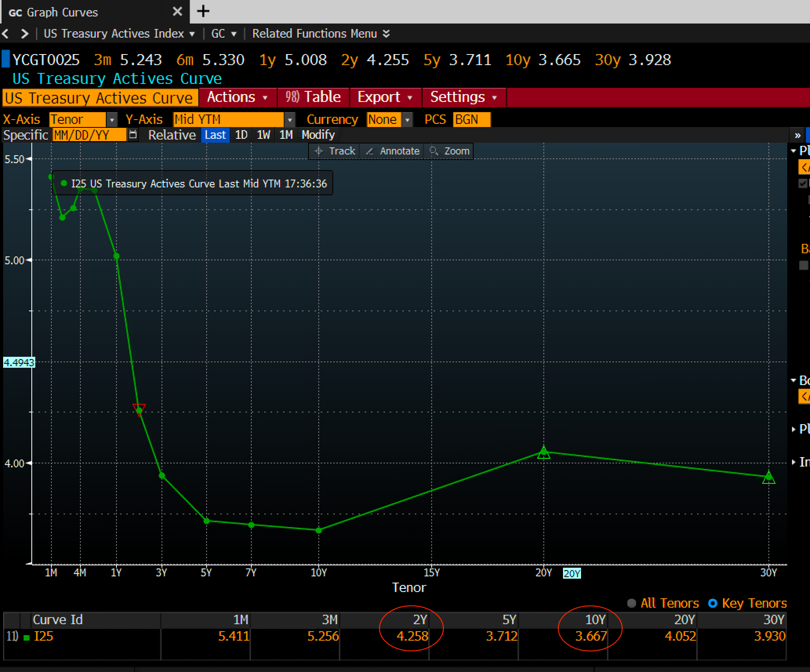Click the Track crosshair tool

[334, 151]
